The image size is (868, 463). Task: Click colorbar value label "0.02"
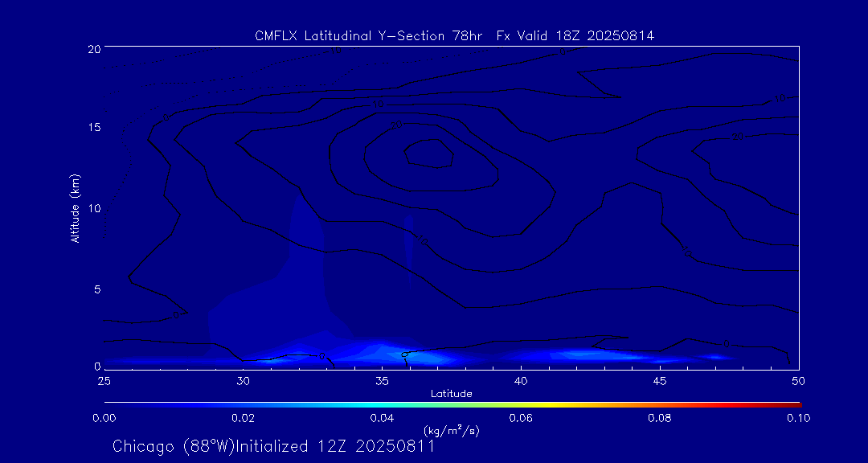(x=243, y=418)
